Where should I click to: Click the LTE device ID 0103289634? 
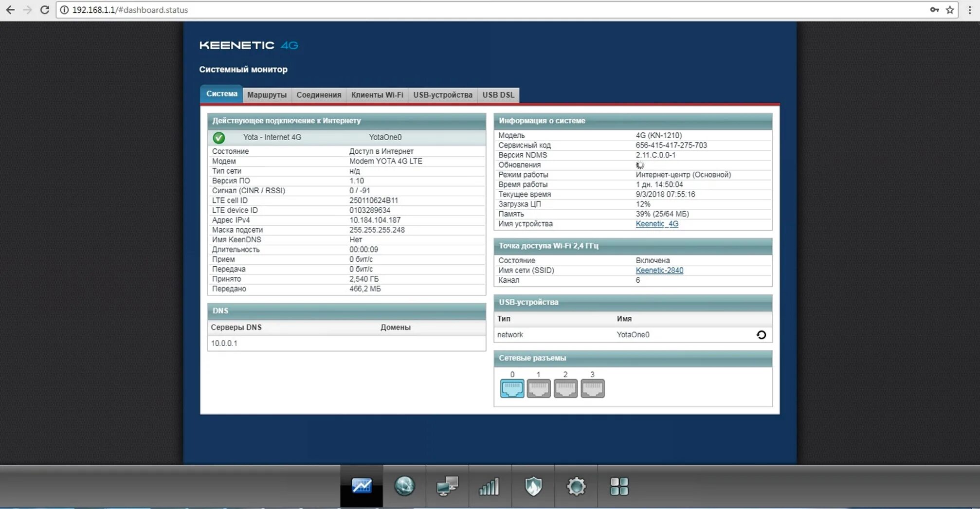(369, 210)
